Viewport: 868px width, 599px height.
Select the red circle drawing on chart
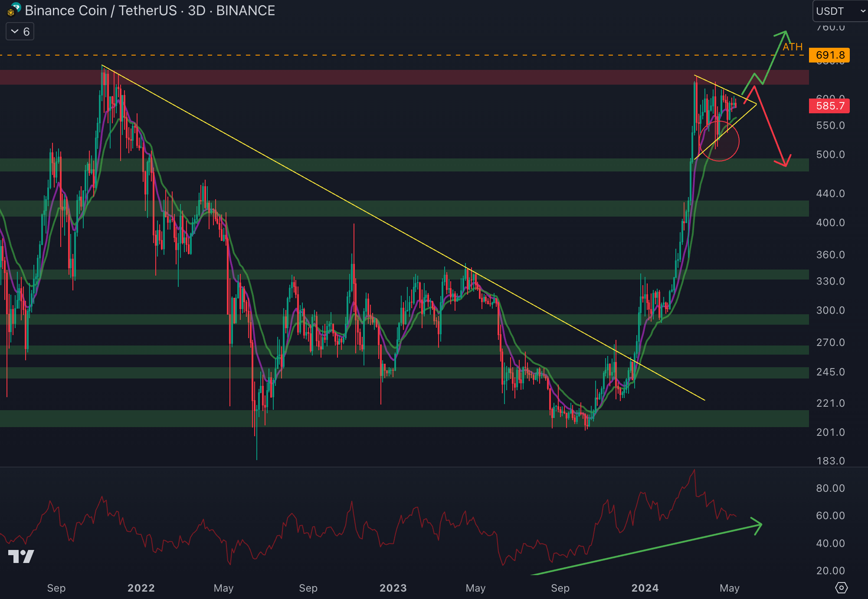coord(719,141)
